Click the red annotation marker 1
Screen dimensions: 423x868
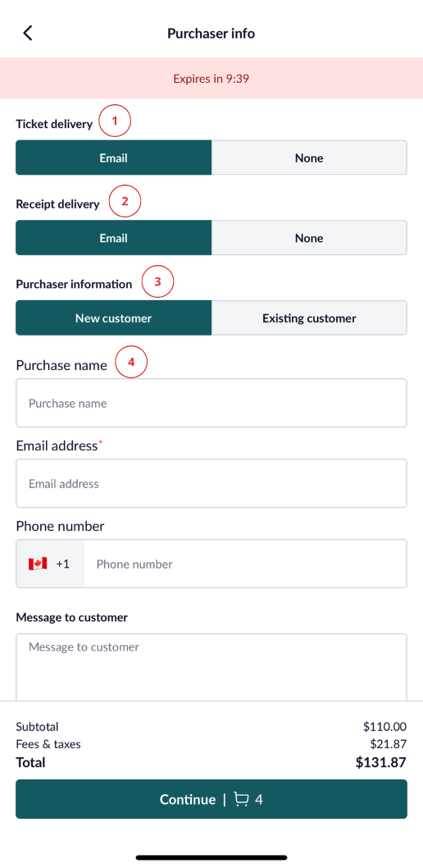(115, 121)
